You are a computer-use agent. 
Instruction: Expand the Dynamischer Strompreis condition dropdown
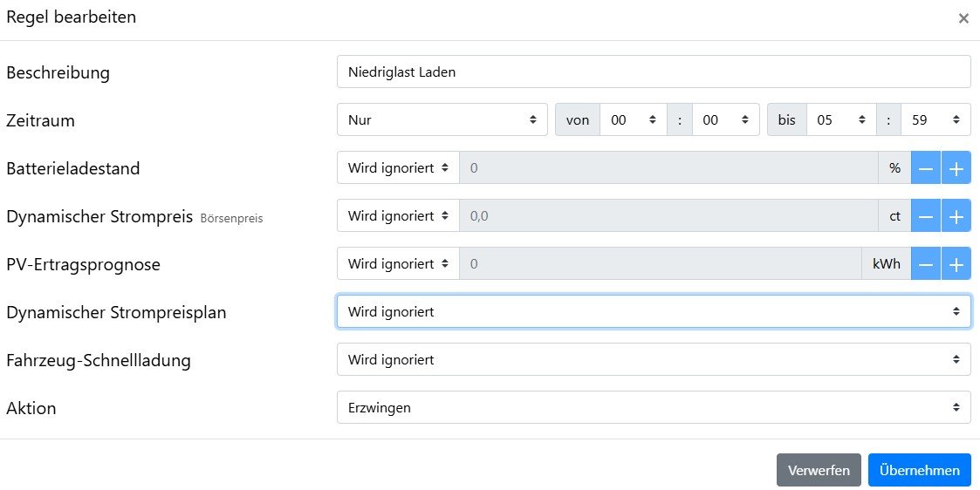(x=398, y=216)
